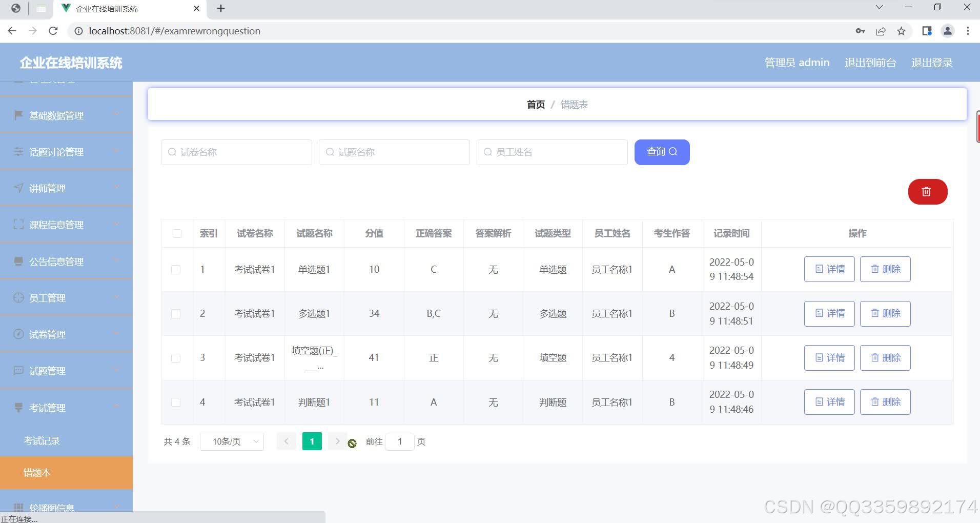Expand the 课程信息管理 menu chevron
This screenshot has height=523, width=980.
116,224
